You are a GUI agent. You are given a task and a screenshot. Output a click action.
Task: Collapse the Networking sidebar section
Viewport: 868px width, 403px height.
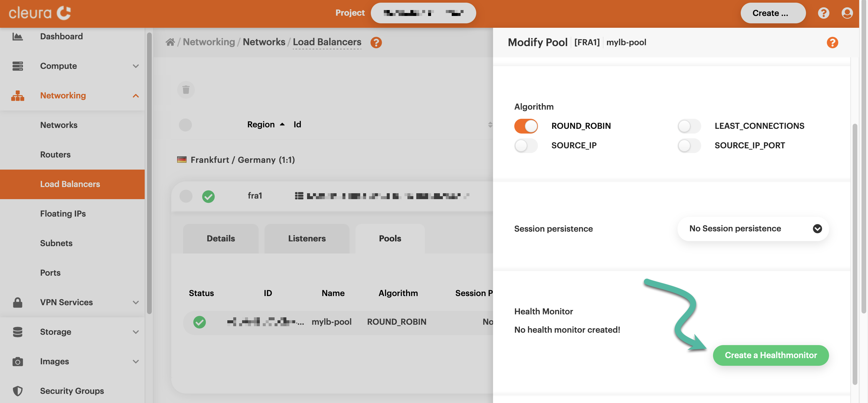(x=136, y=95)
